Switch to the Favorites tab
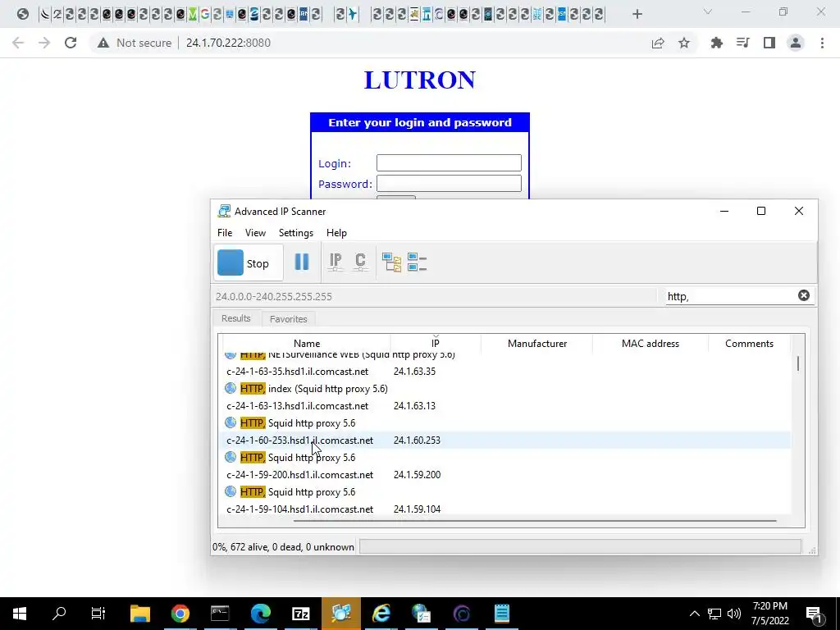 coord(288,319)
